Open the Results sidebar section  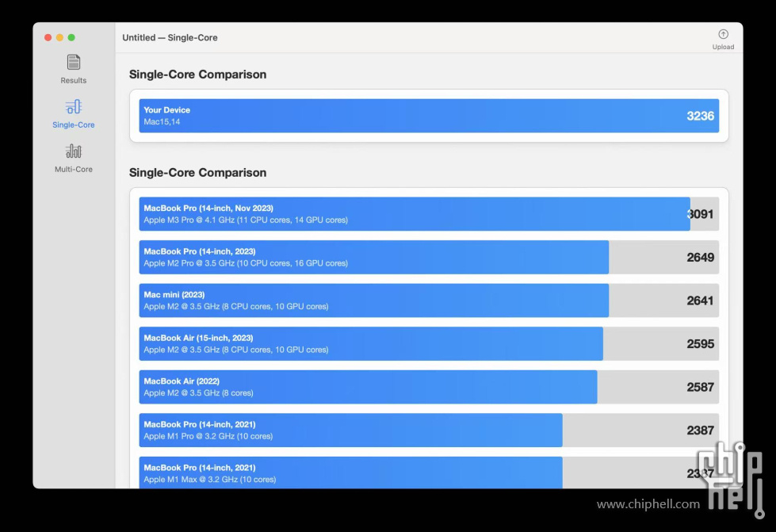point(73,69)
